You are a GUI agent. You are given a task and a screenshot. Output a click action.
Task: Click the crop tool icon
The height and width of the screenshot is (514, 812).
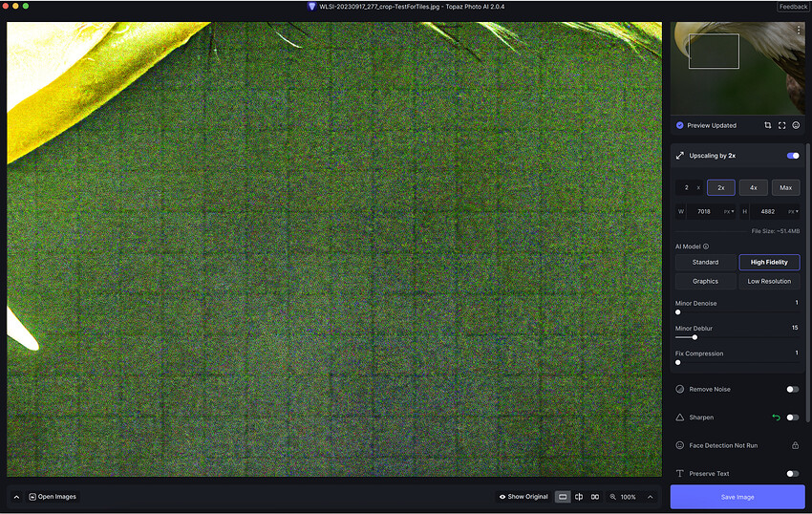pyautogui.click(x=767, y=125)
